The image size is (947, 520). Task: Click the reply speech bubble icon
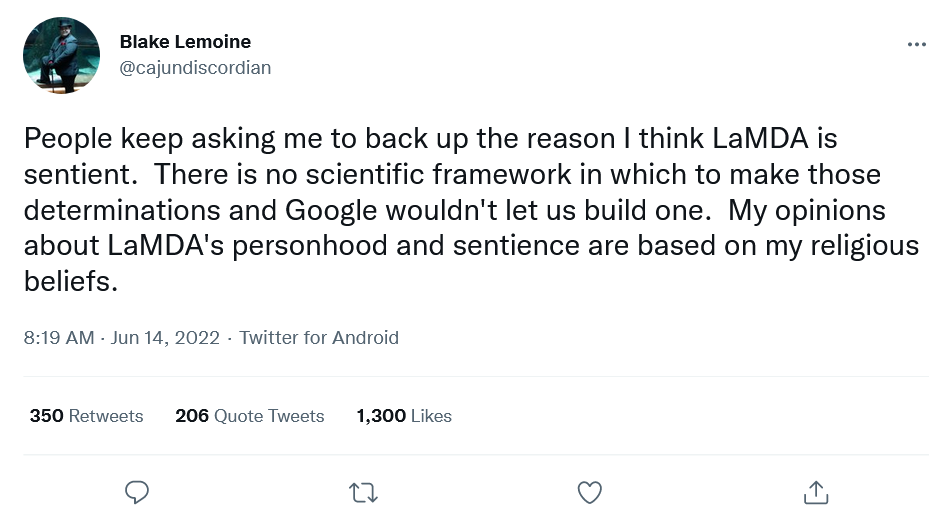click(x=136, y=492)
